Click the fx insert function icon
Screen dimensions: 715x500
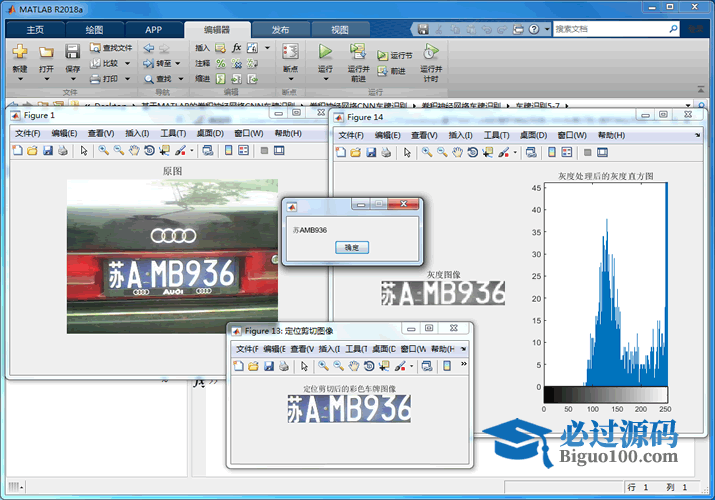[x=237, y=47]
